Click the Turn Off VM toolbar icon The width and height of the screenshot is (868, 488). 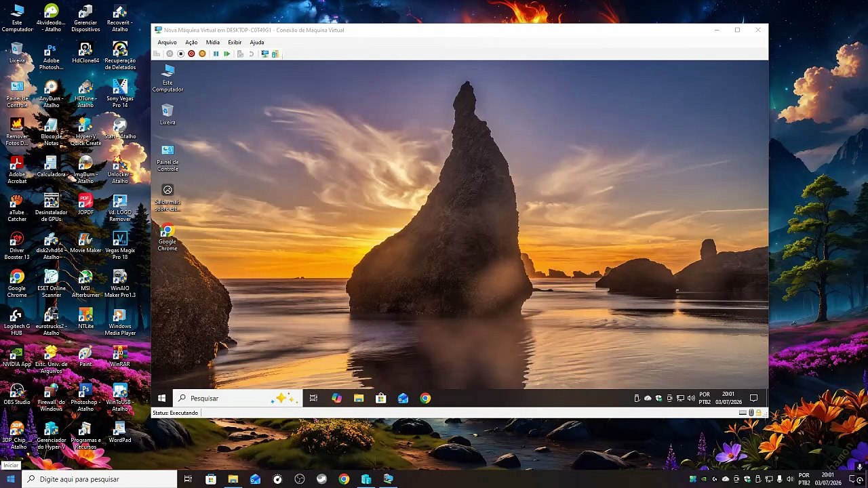[180, 54]
